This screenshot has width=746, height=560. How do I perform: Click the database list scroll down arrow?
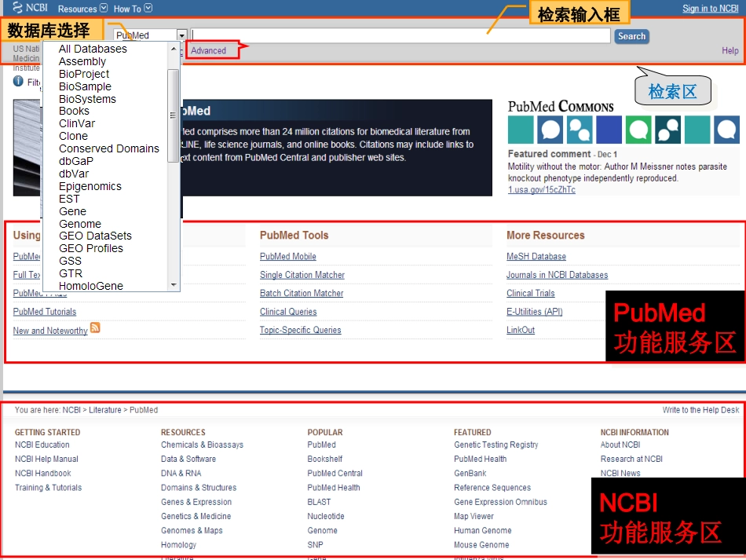tap(174, 285)
